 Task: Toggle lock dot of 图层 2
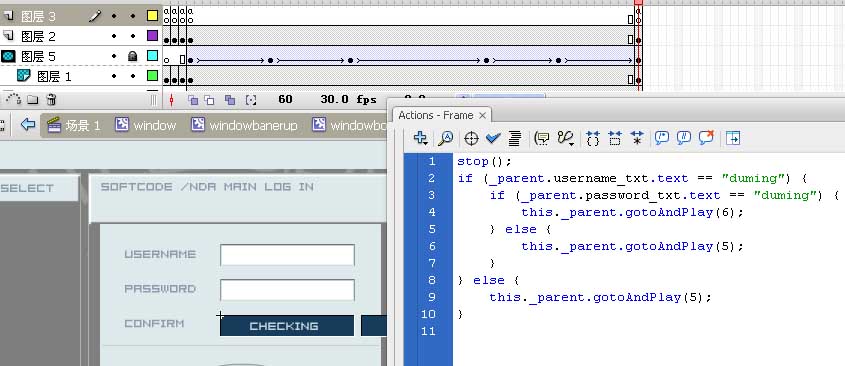133,36
